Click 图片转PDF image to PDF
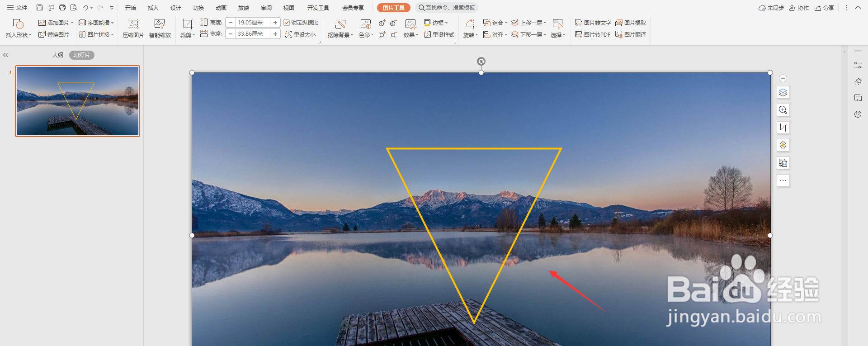The height and width of the screenshot is (346, 868). (593, 34)
